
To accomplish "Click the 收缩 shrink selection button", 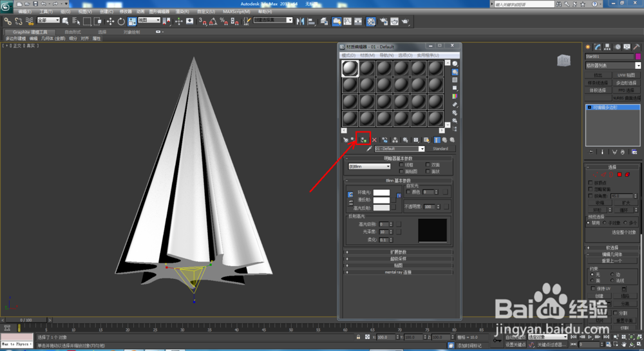I will click(599, 203).
